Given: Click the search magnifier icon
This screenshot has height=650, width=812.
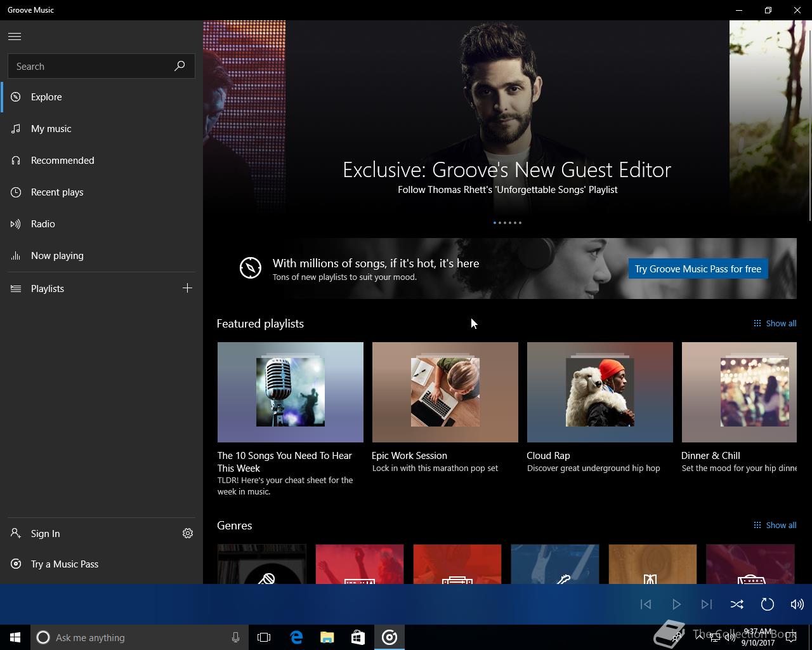Looking at the screenshot, I should tap(180, 66).
